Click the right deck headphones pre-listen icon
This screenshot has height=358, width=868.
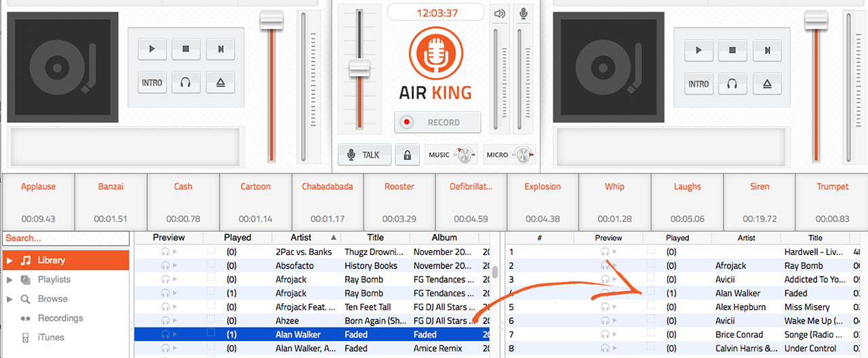(732, 83)
